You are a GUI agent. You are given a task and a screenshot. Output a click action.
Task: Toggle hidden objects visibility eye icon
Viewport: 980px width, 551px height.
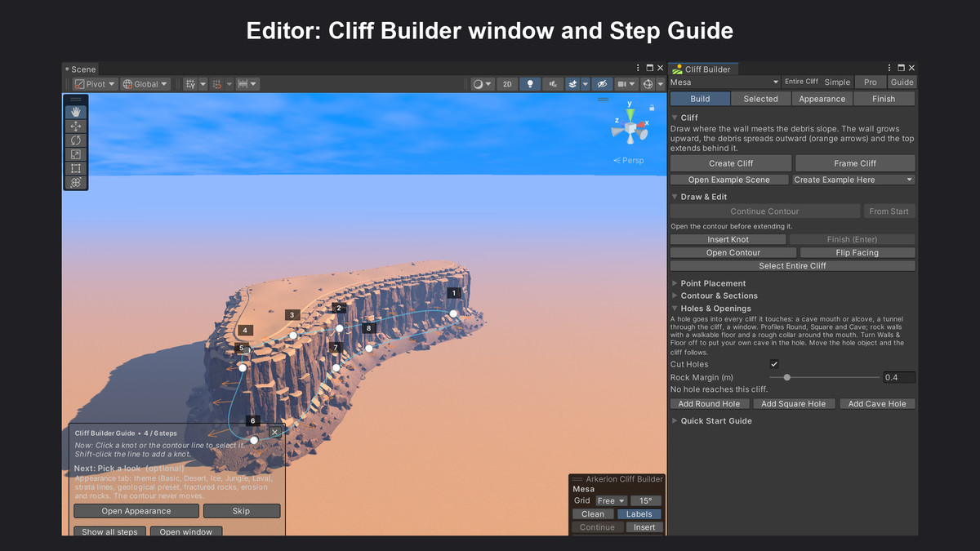click(602, 84)
